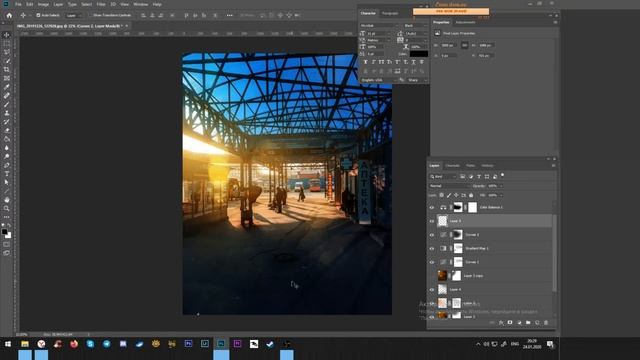Lock transparent pixels icon in Layers panel
The width and height of the screenshot is (640, 360).
point(442,195)
